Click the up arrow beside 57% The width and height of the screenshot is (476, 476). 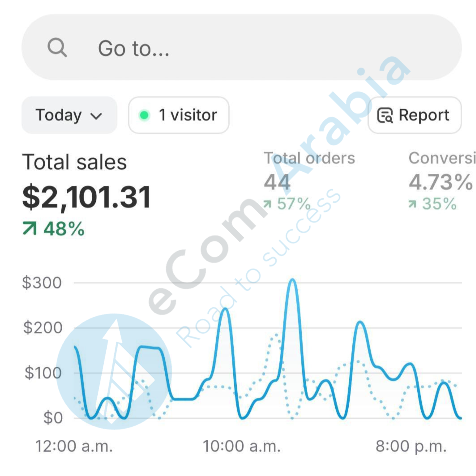267,204
